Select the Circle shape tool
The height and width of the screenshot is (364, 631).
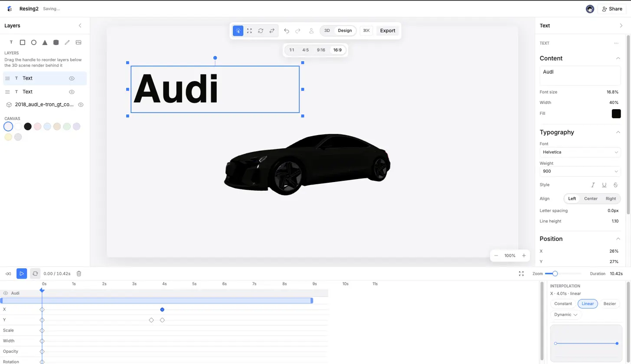34,42
